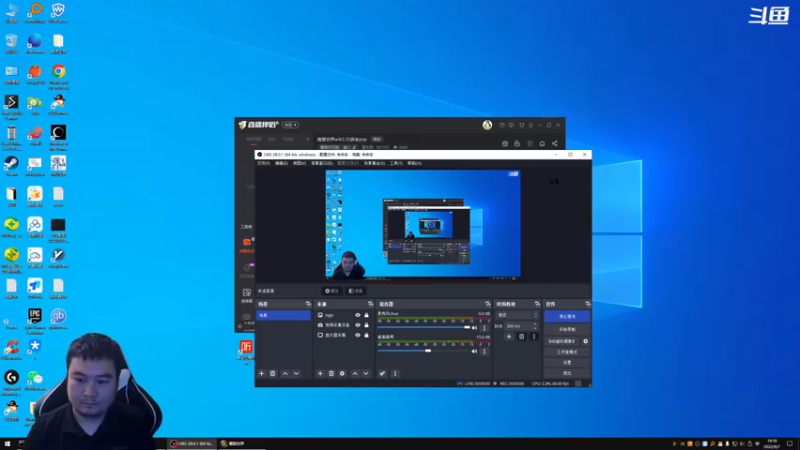Image resolution: width=800 pixels, height=450 pixels.
Task: Open qBittorrent desktop icon
Action: [x=58, y=319]
